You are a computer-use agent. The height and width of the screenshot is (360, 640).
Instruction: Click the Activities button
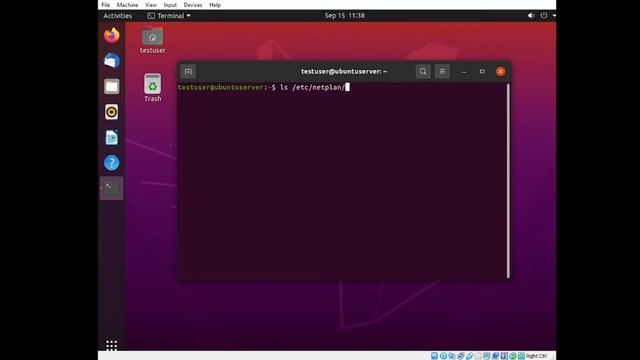(118, 16)
